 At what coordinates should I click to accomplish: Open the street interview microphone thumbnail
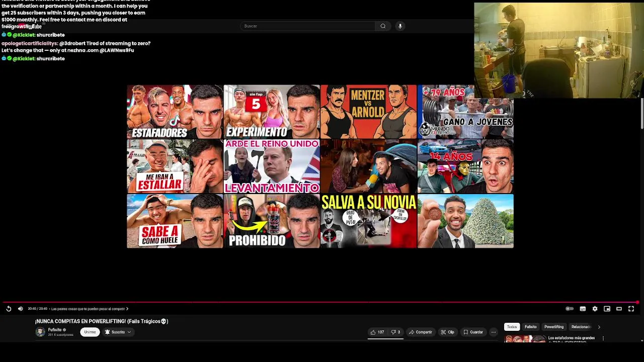[368, 166]
